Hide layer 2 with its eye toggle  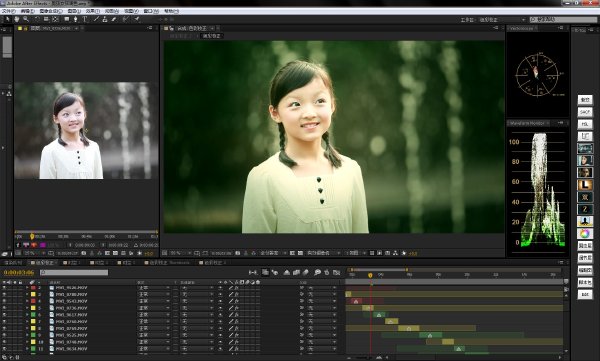click(x=4, y=287)
